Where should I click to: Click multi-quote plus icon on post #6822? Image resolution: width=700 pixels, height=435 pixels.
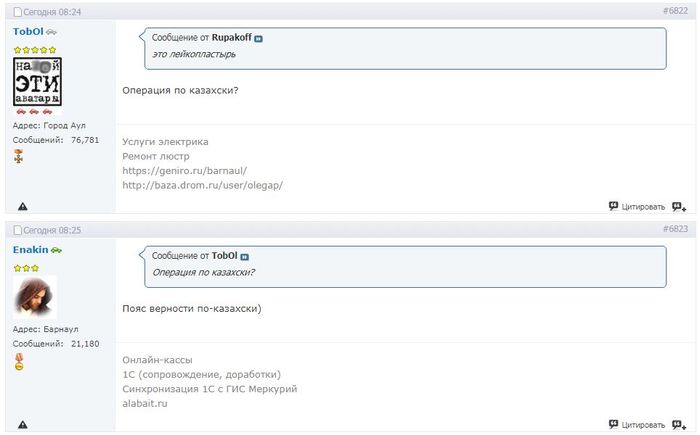click(x=679, y=207)
